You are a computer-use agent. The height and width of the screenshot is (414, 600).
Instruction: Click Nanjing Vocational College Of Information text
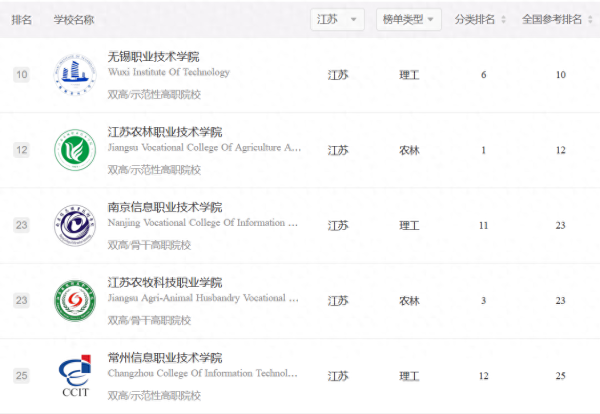point(203,223)
